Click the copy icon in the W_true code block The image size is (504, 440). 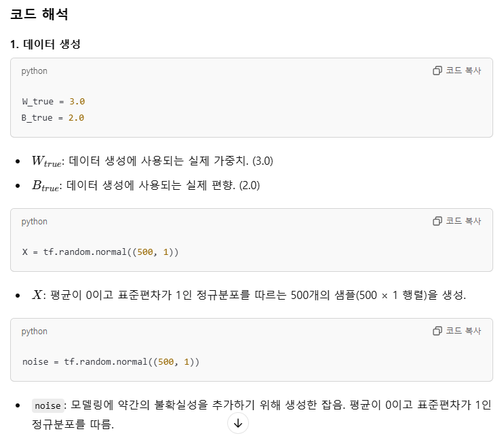pos(437,71)
